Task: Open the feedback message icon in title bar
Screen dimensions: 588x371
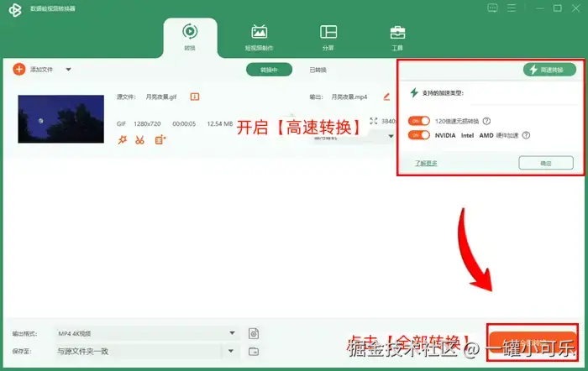Action: [492, 8]
